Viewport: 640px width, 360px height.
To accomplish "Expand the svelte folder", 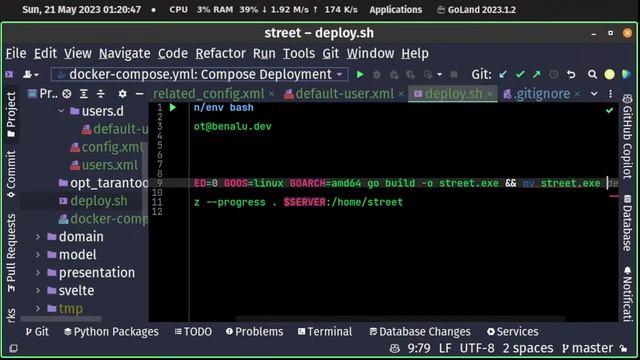I will (x=38, y=291).
